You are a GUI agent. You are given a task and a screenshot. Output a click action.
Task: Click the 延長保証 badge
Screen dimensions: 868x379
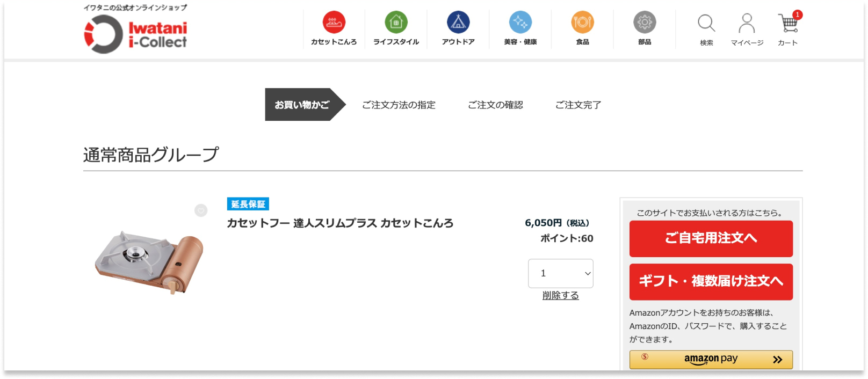click(248, 204)
